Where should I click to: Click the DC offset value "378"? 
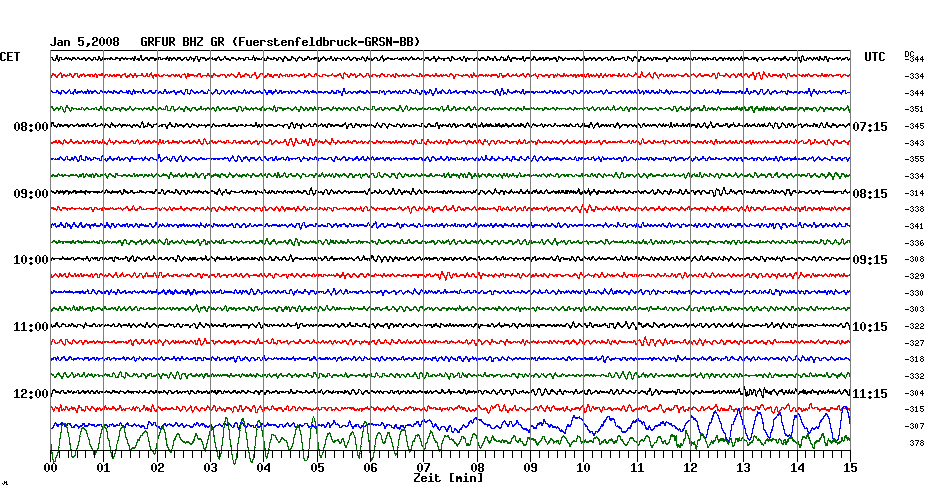(917, 443)
